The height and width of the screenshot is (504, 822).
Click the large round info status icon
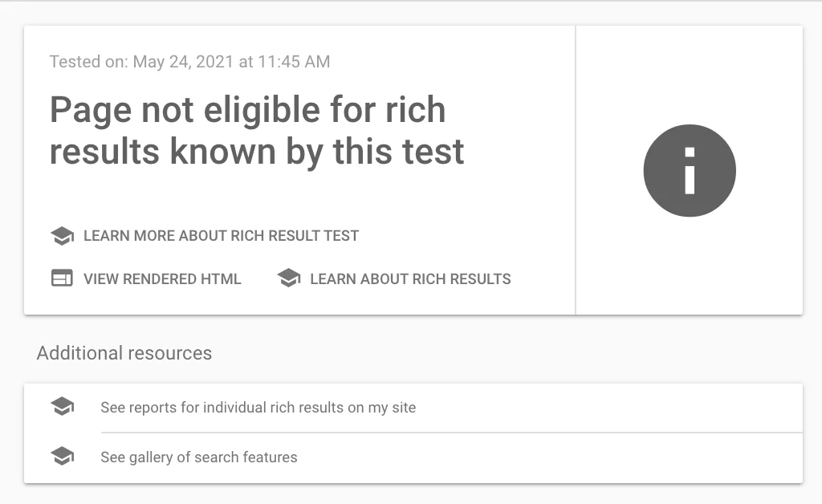coord(690,170)
